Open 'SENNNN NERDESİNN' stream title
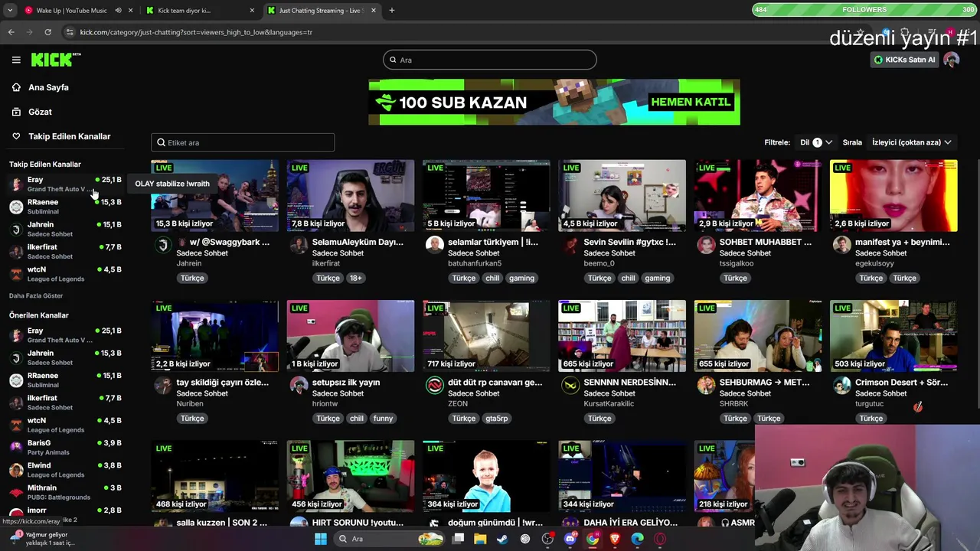Screen dimensions: 980x551 pyautogui.click(x=629, y=382)
